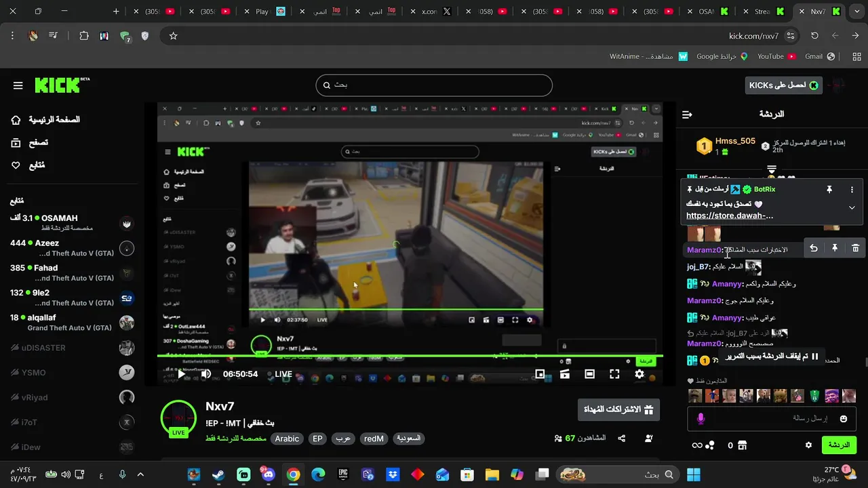Click the Nxv7 channel avatar
This screenshot has width=868, height=488.
coord(178,418)
